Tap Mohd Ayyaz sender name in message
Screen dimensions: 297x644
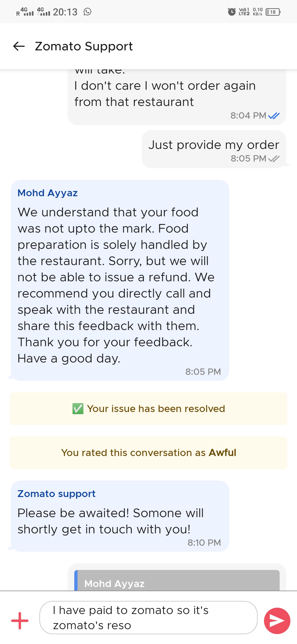click(48, 193)
